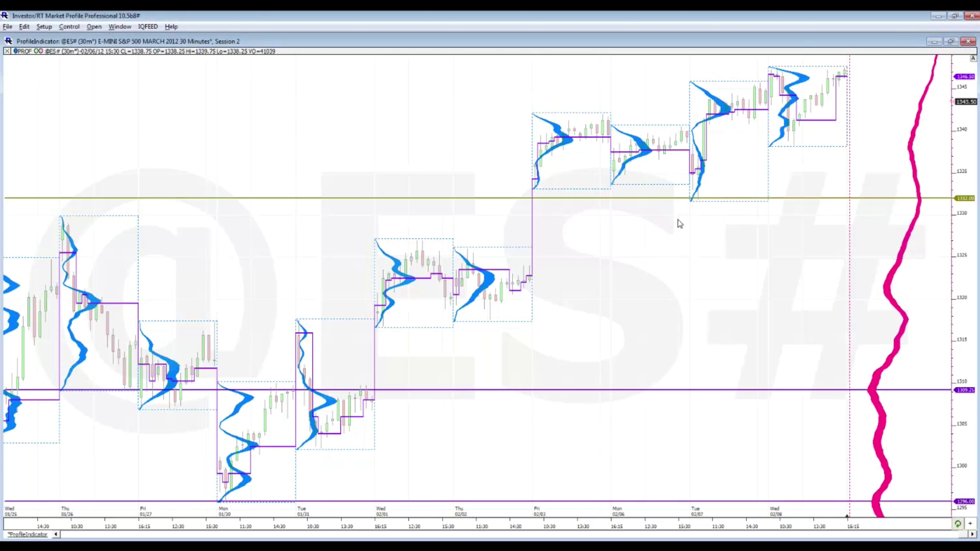Click the green candle color circle in legend

36,51
